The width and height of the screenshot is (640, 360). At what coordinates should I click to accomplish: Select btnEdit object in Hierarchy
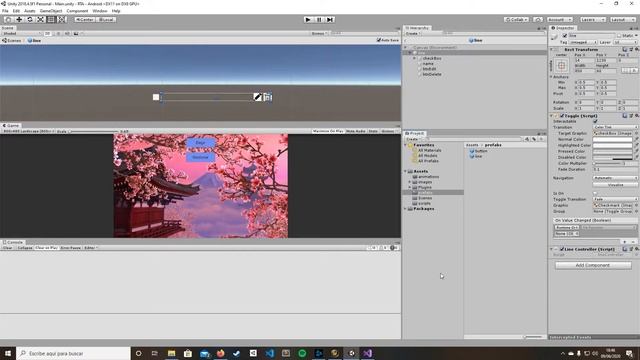click(x=429, y=69)
